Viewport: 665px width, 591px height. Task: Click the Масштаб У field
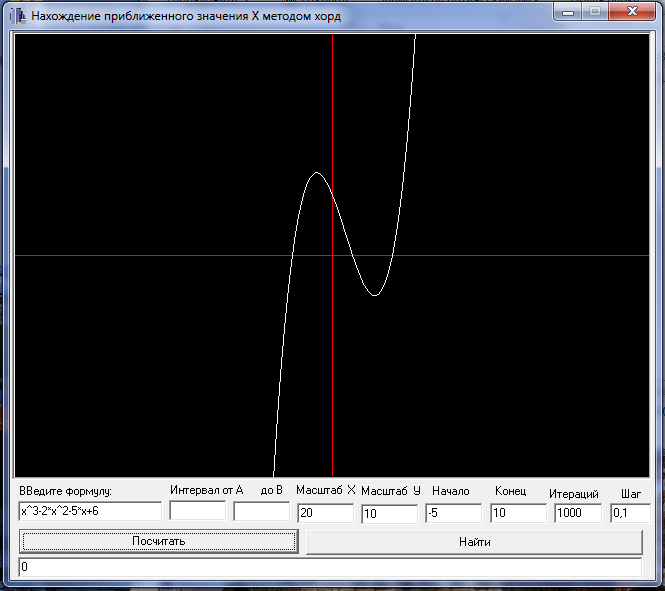coord(389,514)
